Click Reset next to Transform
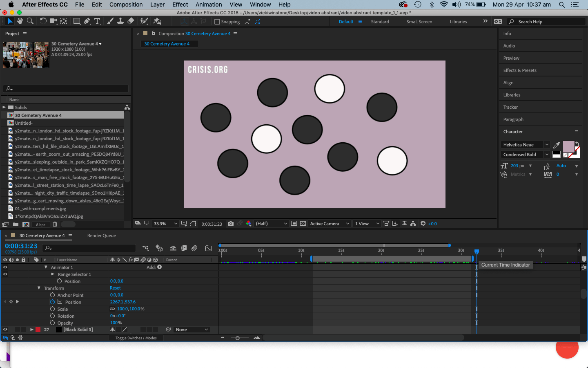The height and width of the screenshot is (368, 588). (x=115, y=288)
